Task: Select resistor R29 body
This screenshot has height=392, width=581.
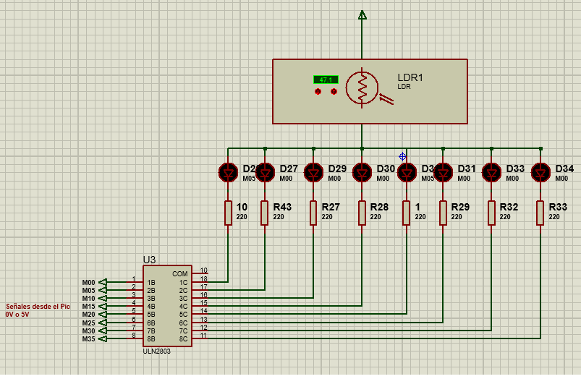Action: 443,213
